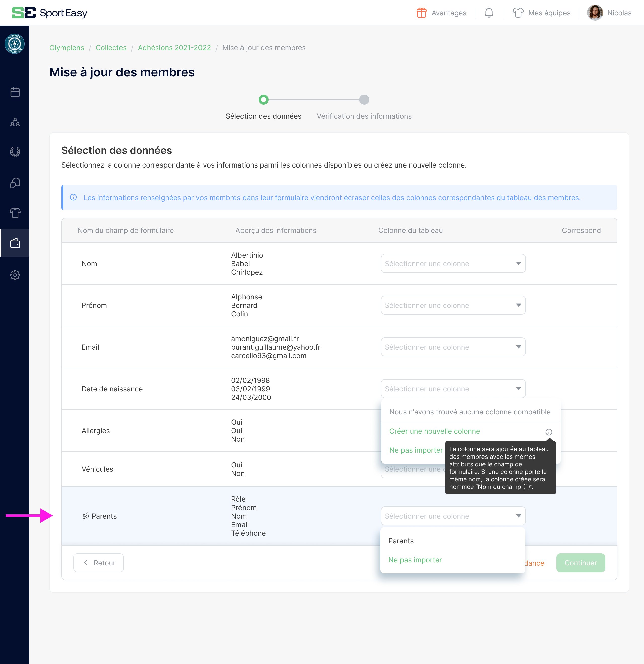Click info icon beside Créer une nouvelle colonne

(x=548, y=432)
